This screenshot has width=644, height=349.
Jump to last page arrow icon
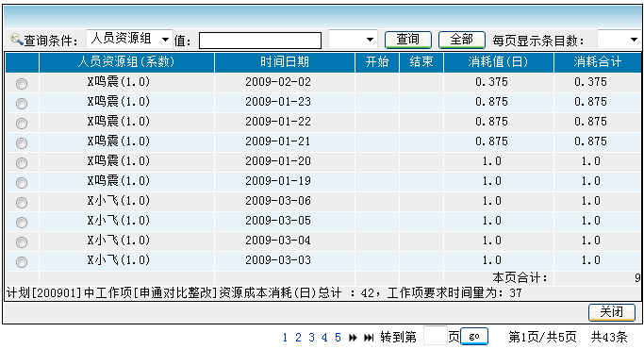(x=369, y=338)
